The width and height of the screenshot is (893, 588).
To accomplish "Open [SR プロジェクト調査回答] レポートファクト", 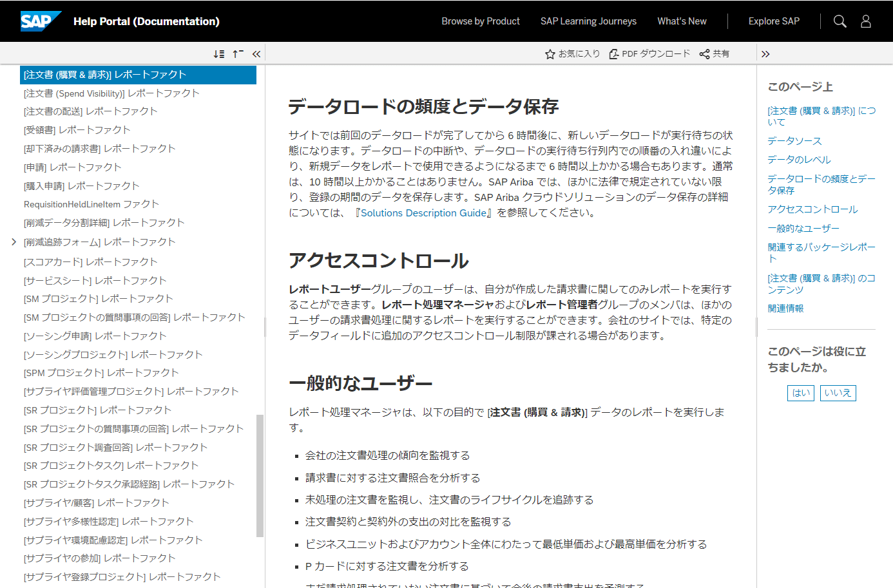I will pyautogui.click(x=115, y=448).
